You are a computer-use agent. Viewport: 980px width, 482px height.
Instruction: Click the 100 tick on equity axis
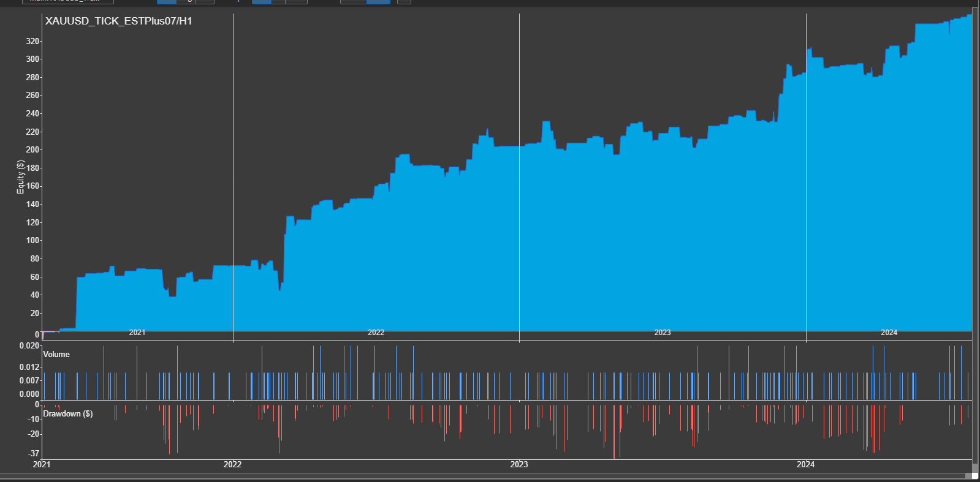32,240
